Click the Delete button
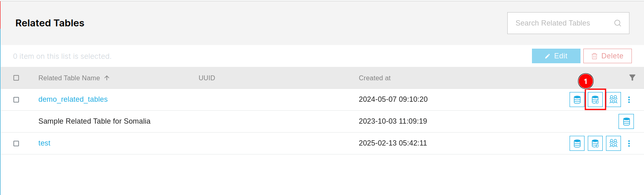The width and height of the screenshot is (644, 195). (608, 56)
